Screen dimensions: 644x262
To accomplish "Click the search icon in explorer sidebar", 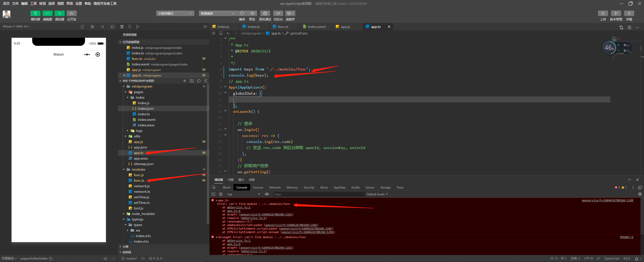I will pyautogui.click(x=130, y=27).
